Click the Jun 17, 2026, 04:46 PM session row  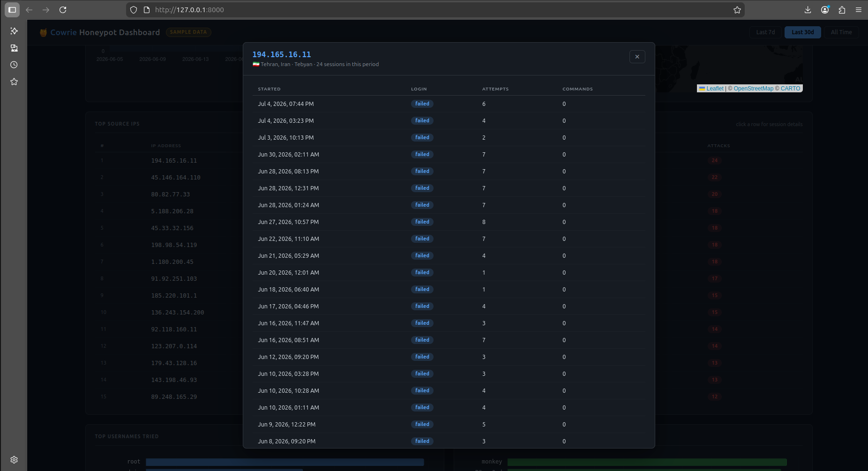click(449, 307)
